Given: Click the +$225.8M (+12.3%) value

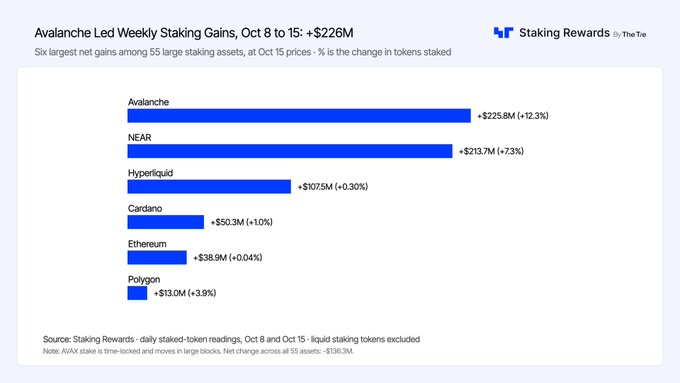Looking at the screenshot, I should coord(513,116).
